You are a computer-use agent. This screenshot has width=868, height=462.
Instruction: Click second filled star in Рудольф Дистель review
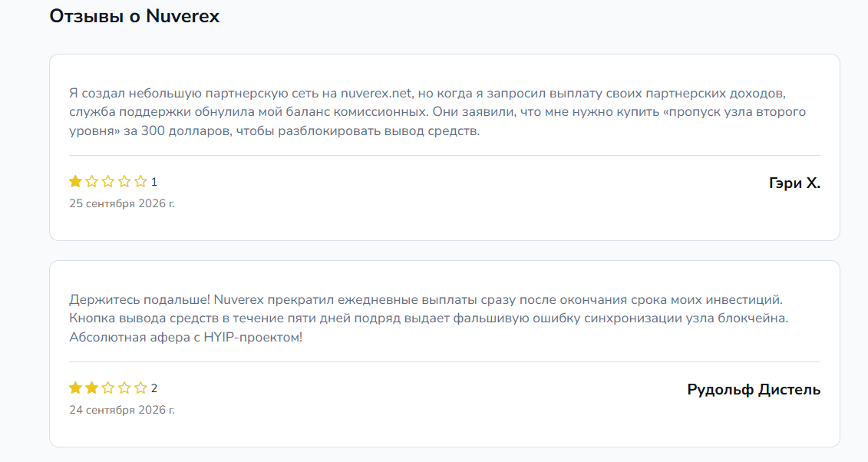pos(92,388)
